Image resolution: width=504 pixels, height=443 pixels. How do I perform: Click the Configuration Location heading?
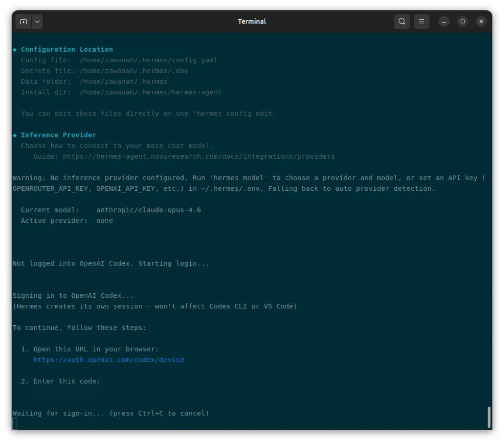coord(67,49)
